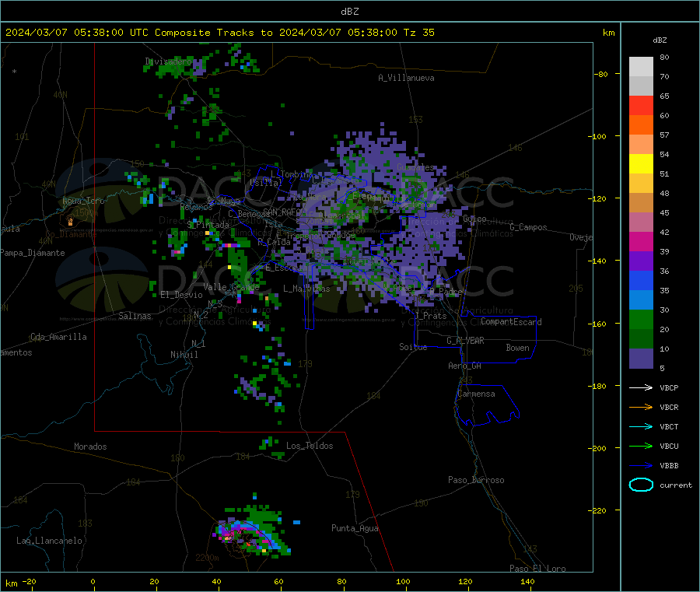Click the '-220' km tick on right axis
The width and height of the screenshot is (700, 592).
(x=597, y=510)
